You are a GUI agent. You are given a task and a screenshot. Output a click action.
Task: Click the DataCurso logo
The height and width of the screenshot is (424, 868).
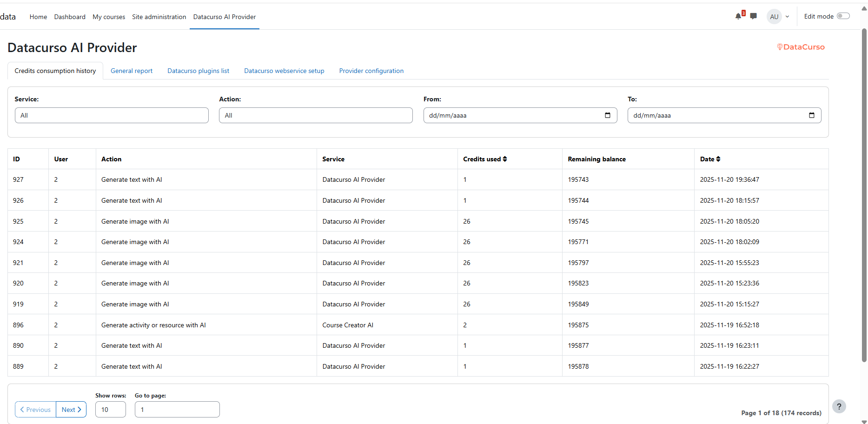click(801, 47)
